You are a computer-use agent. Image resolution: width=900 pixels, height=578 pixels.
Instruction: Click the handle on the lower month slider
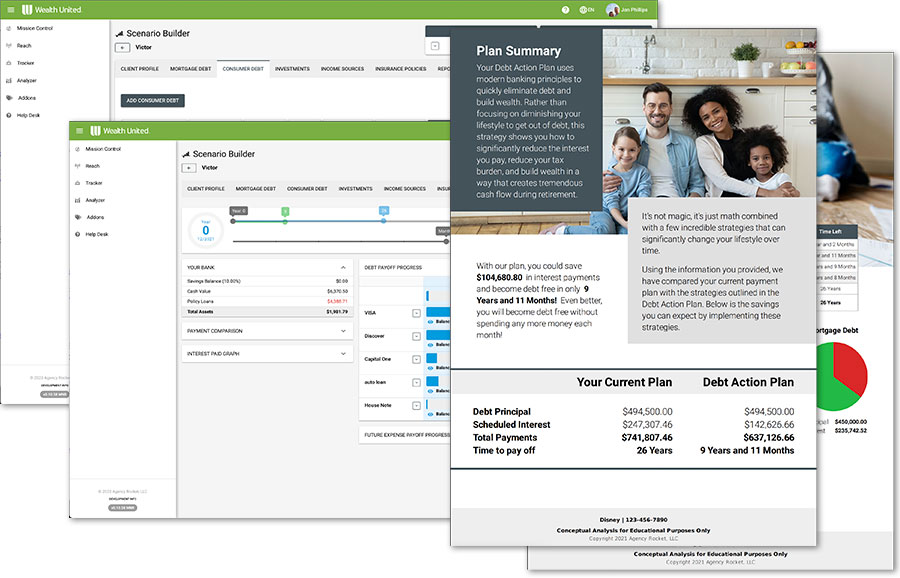pos(446,241)
